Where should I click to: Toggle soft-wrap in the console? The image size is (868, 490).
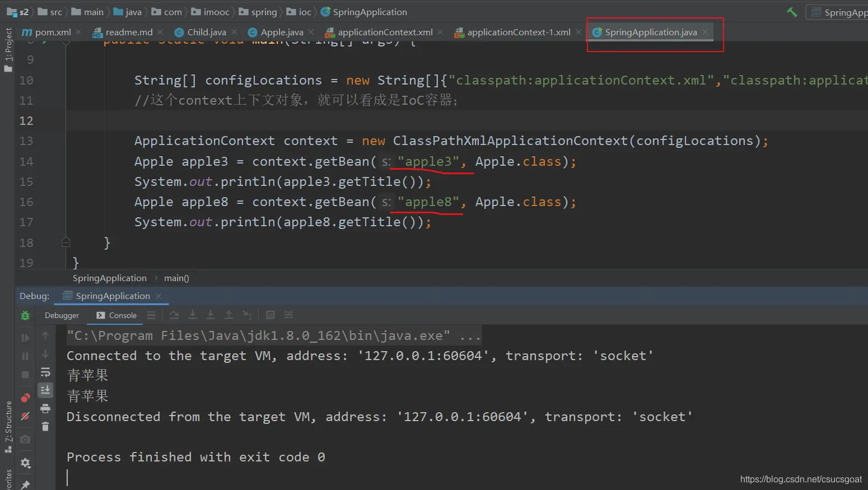click(45, 372)
